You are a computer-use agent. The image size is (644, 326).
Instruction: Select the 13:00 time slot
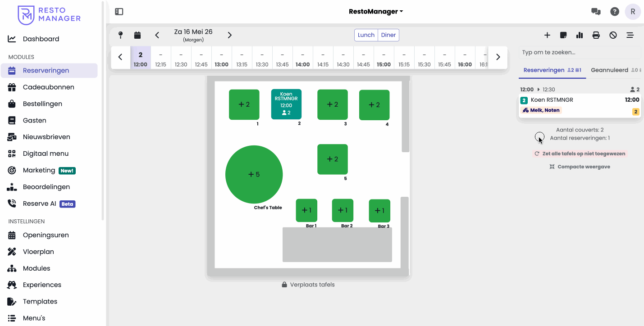[x=221, y=59]
